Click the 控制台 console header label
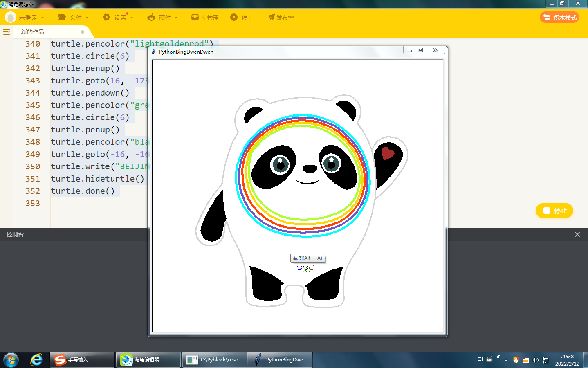Viewport: 588px width, 368px height. click(x=15, y=234)
